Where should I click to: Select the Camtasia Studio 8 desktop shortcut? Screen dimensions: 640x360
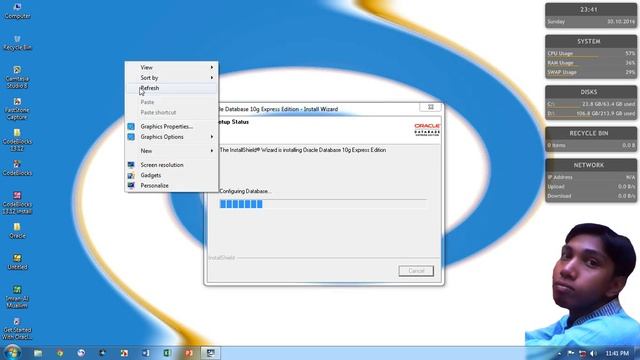pos(17,77)
